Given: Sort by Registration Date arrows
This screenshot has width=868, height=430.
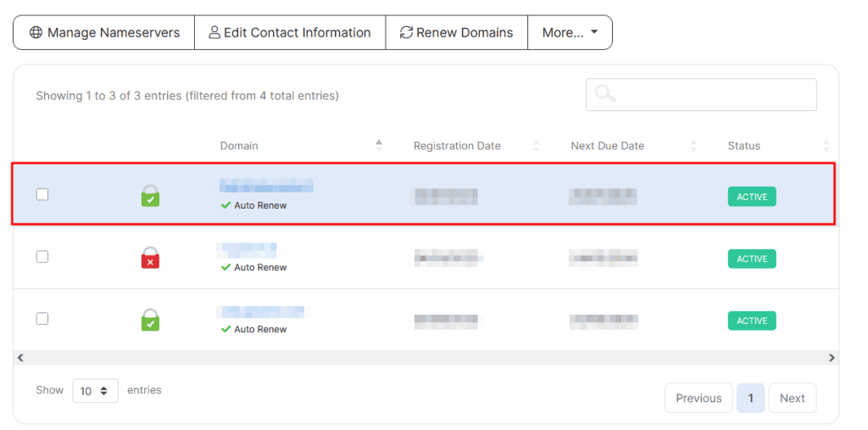Looking at the screenshot, I should click(536, 146).
